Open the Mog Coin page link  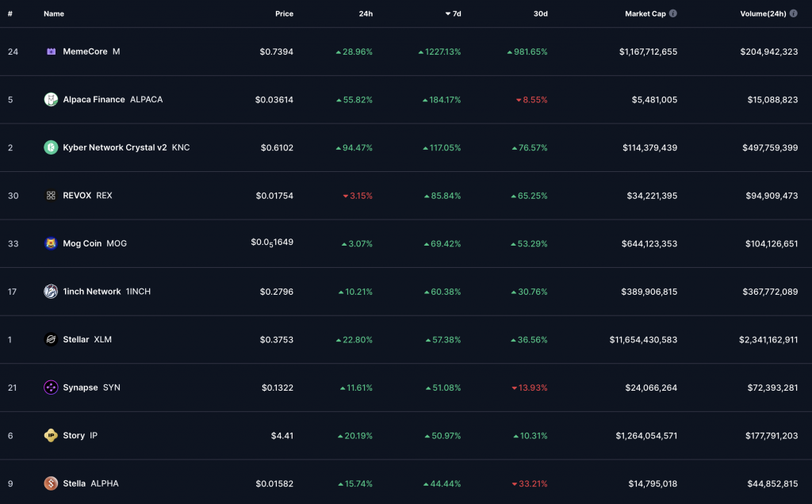(82, 243)
